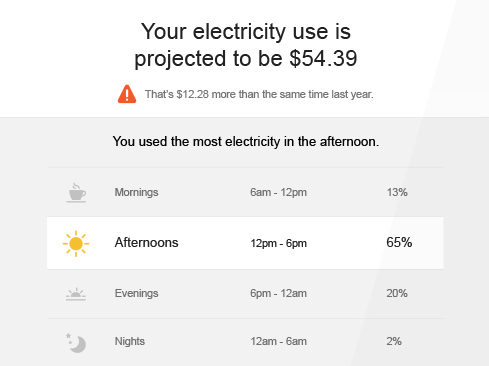Image resolution: width=489 pixels, height=366 pixels.
Task: Click the 20% evenings usage value
Action: [x=397, y=293]
